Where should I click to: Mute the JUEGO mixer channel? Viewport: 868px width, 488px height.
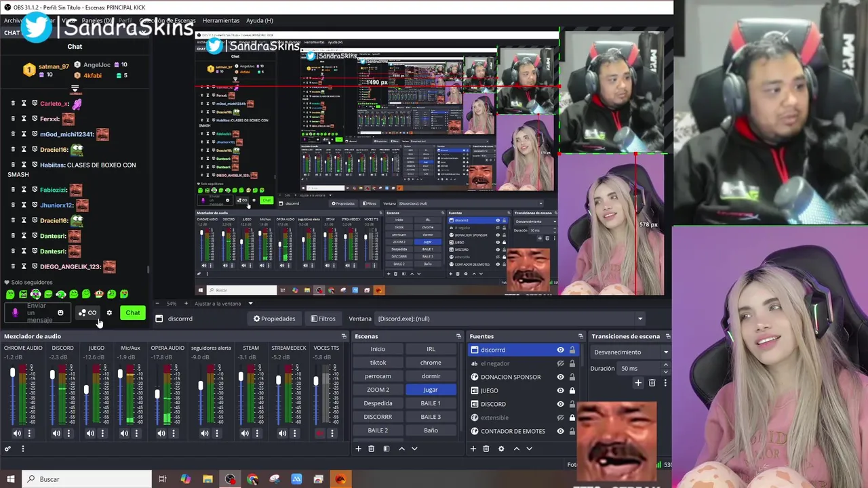click(x=90, y=433)
